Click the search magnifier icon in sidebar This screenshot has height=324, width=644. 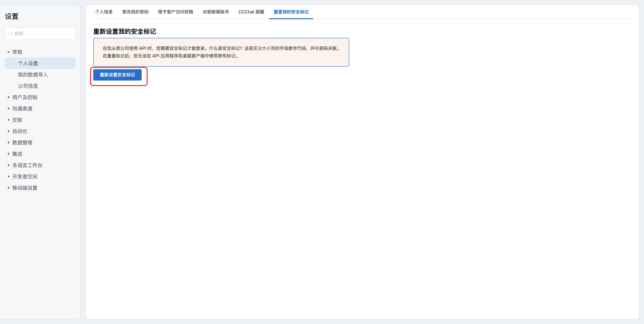10,33
